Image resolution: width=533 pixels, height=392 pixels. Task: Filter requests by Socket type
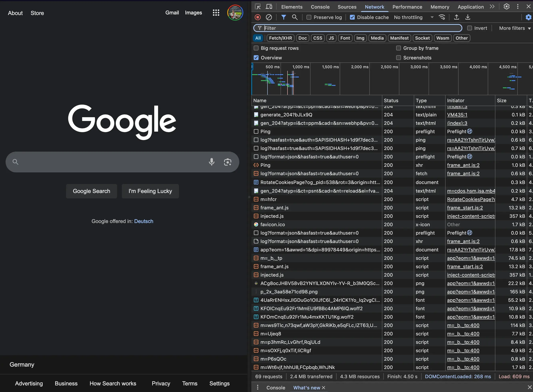422,38
